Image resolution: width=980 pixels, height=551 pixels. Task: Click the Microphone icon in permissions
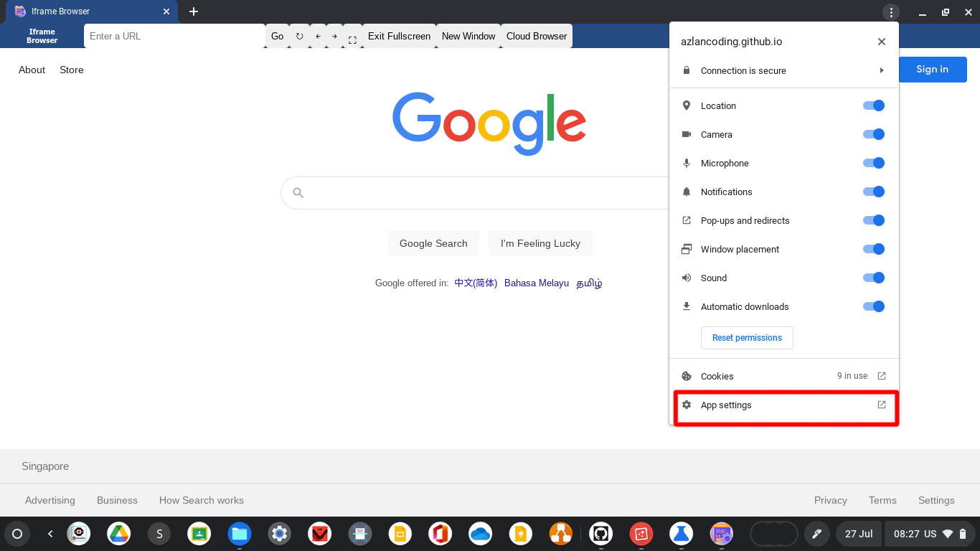687,163
